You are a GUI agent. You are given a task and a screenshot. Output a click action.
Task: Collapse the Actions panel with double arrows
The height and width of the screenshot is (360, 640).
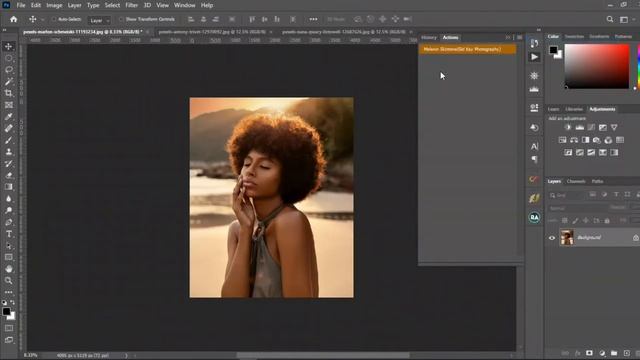tap(508, 37)
